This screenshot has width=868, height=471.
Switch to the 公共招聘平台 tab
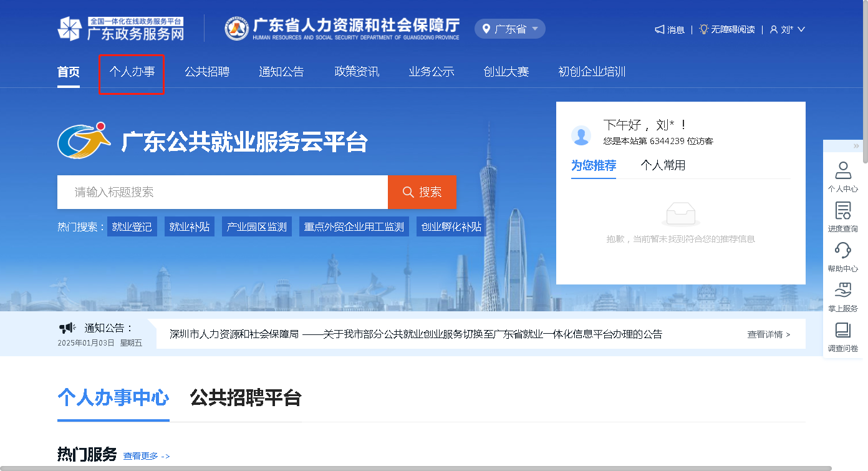tap(246, 397)
